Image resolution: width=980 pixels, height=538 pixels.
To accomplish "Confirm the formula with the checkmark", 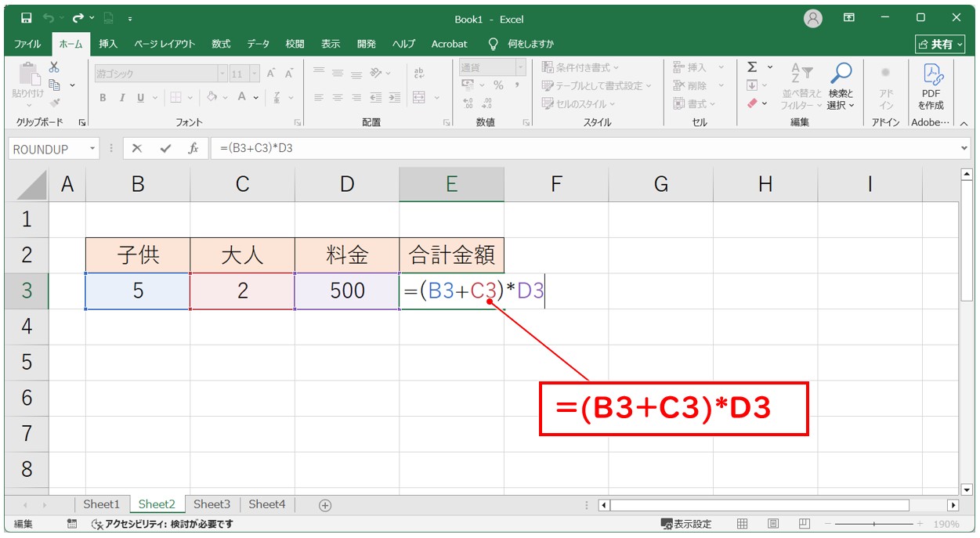I will [x=165, y=148].
